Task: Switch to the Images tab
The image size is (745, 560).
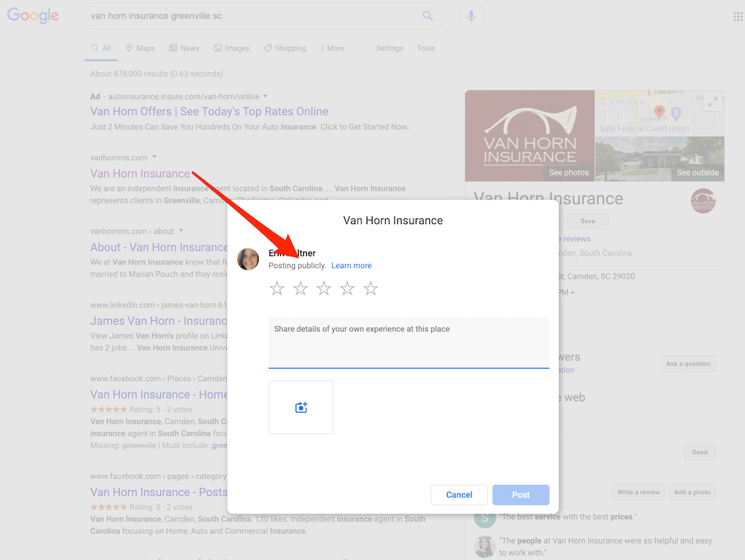Action: (x=232, y=48)
